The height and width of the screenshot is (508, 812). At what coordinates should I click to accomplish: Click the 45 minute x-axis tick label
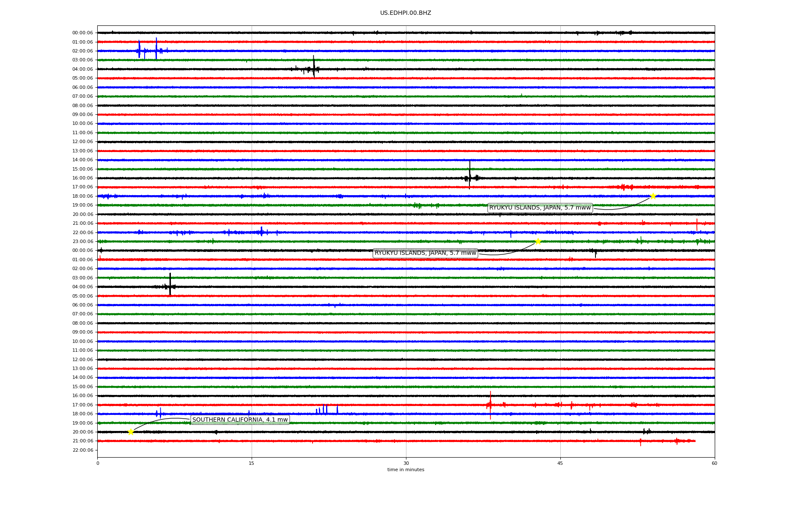click(x=560, y=463)
